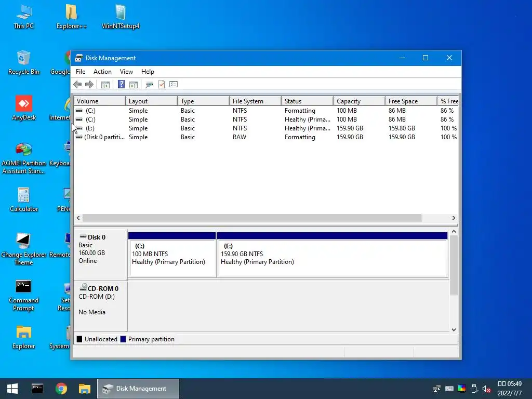Viewport: 532px width, 399px height.
Task: Open the View menu
Action: (126, 72)
